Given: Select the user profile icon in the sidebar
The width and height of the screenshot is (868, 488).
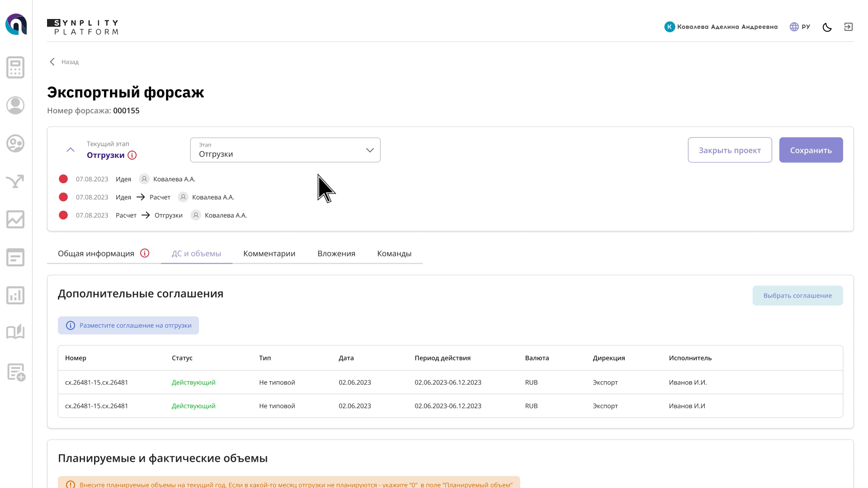Looking at the screenshot, I should pos(15,105).
